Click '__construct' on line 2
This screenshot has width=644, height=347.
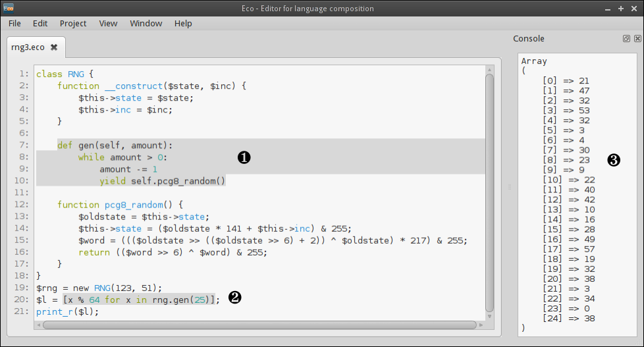tap(134, 86)
